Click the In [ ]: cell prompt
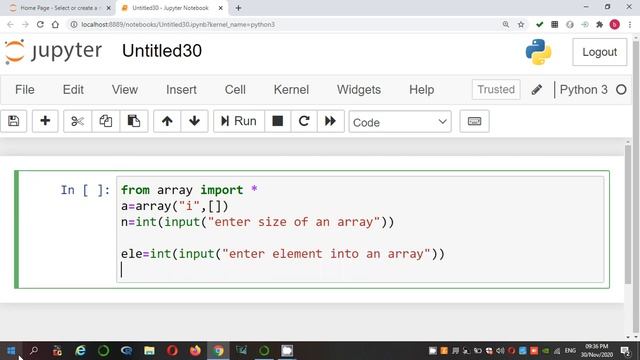Screen dimensions: 640x360 [85, 190]
